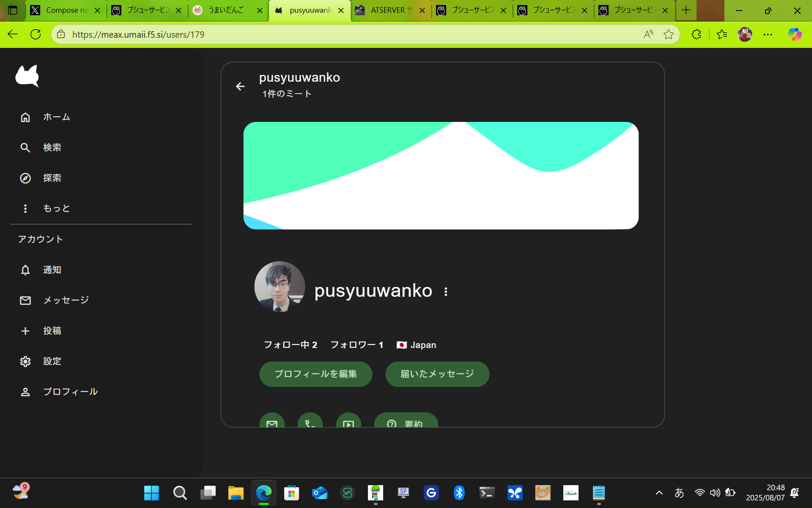
Task: Click the mail icon round button
Action: 272,420
